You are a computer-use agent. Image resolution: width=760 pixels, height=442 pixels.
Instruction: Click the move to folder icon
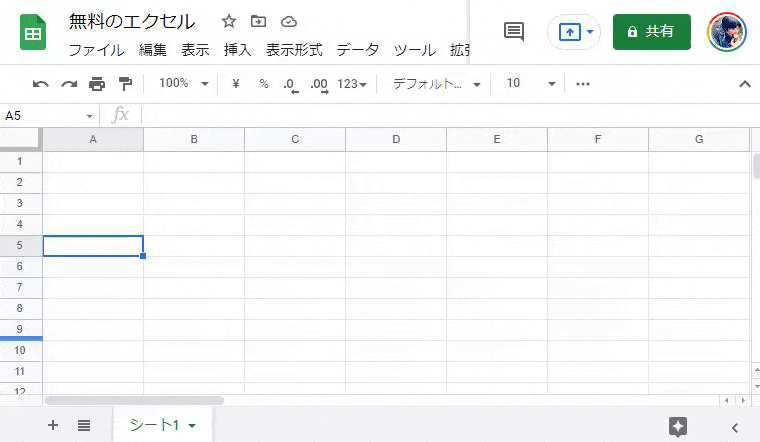coord(259,21)
